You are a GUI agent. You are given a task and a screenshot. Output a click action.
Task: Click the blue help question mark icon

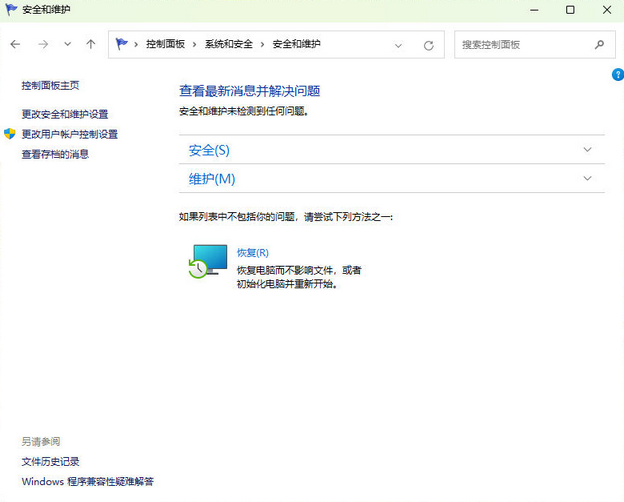point(617,75)
